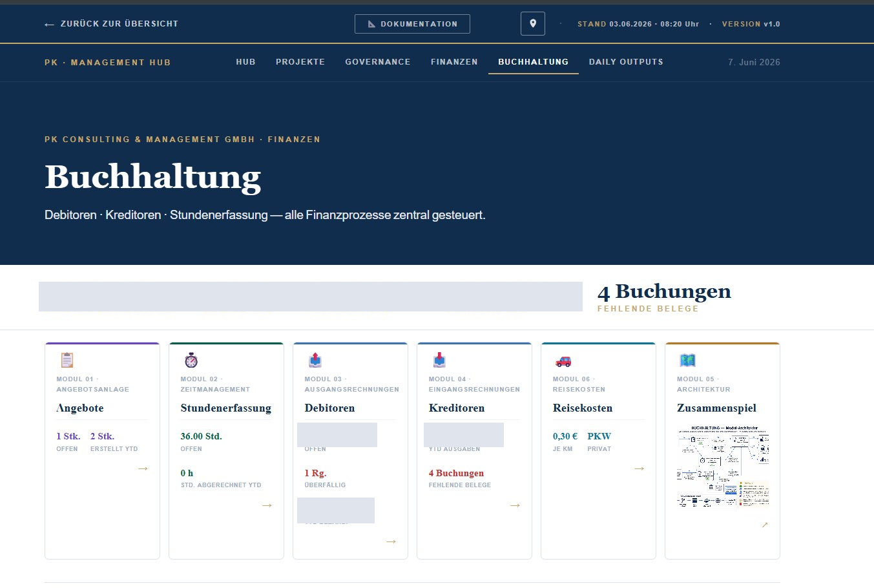Click the 'Fehlende Belege' label under the headline

coord(648,309)
